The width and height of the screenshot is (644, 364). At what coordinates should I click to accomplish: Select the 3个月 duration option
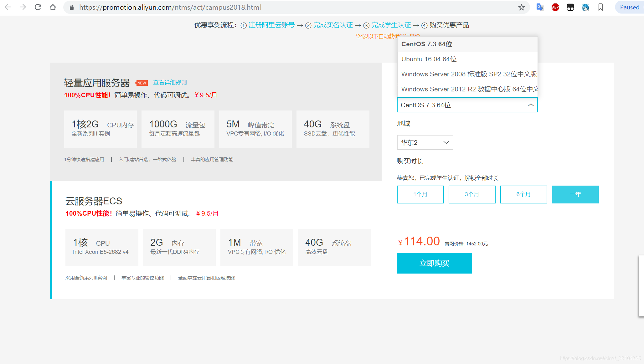pyautogui.click(x=472, y=194)
